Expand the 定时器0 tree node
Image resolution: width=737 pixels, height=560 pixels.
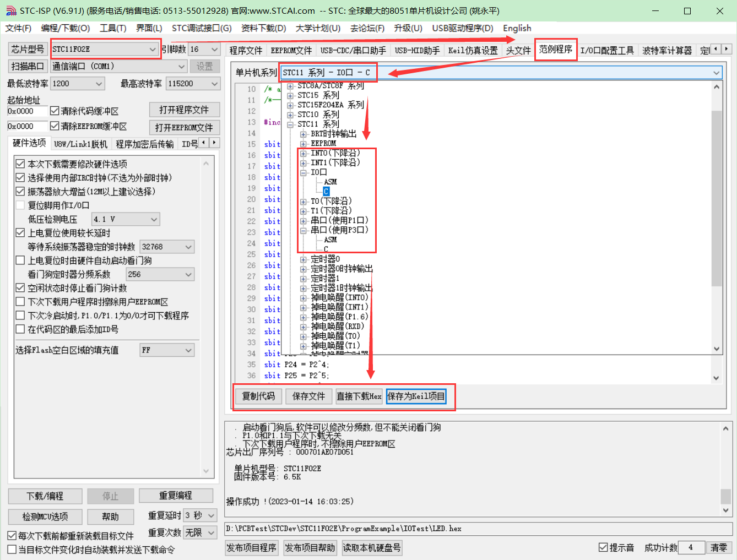[304, 259]
